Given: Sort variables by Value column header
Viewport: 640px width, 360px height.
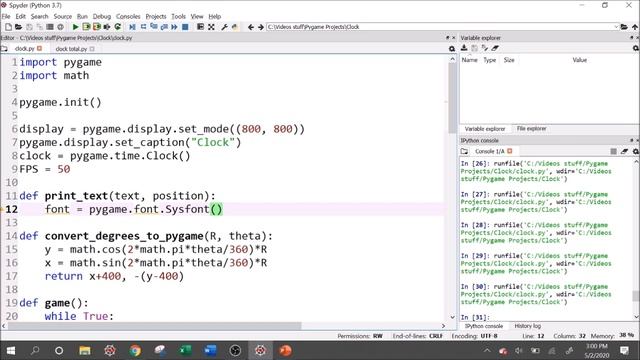Looking at the screenshot, I should 580,60.
